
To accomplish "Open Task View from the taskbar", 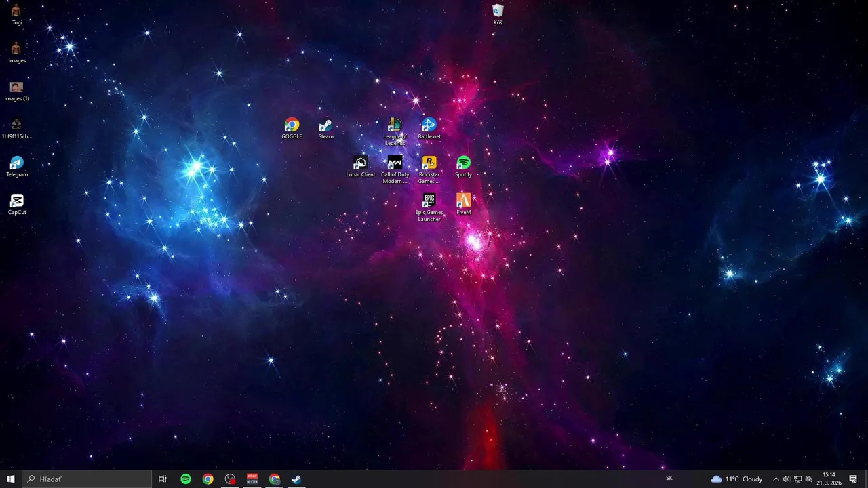I will (x=163, y=479).
